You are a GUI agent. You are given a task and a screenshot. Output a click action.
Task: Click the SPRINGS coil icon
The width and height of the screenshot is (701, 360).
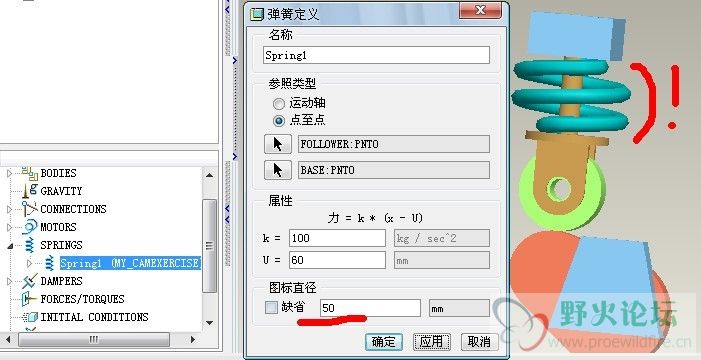tap(30, 245)
